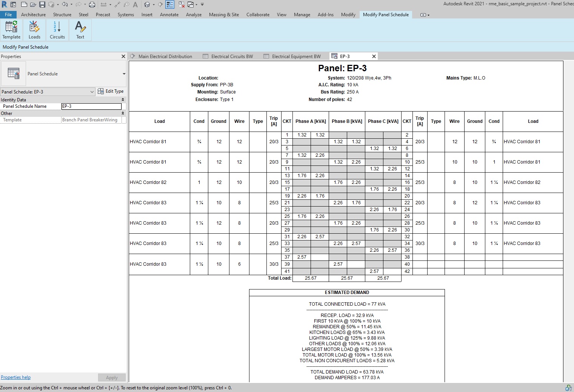
Task: Collapse the Identity Data section
Action: pos(123,100)
